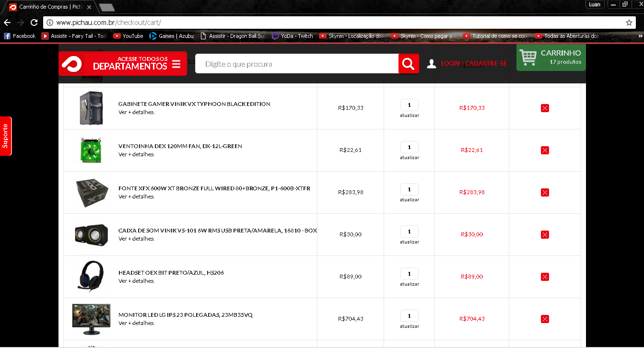644x348 pixels.
Task: Open Caixa de Som Vinik VS-101 title
Action: [x=218, y=231]
